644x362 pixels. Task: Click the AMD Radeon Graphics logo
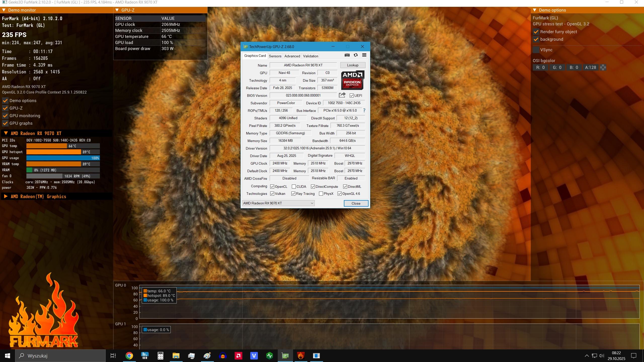coord(352,80)
